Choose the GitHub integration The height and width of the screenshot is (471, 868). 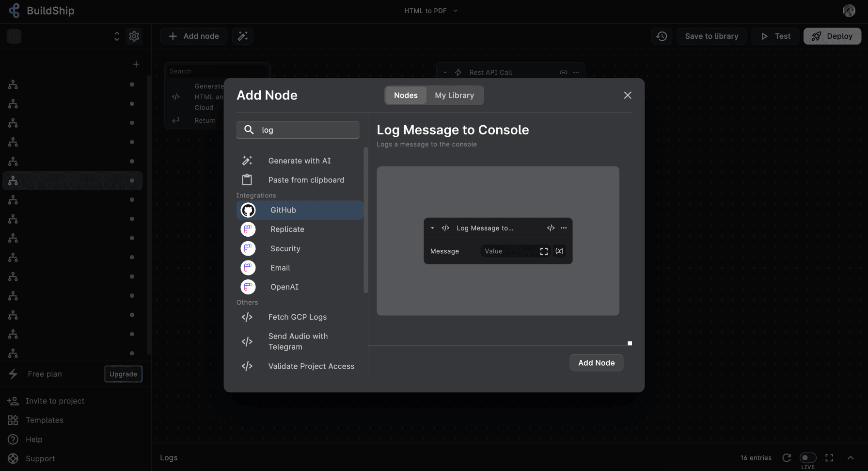tap(283, 210)
